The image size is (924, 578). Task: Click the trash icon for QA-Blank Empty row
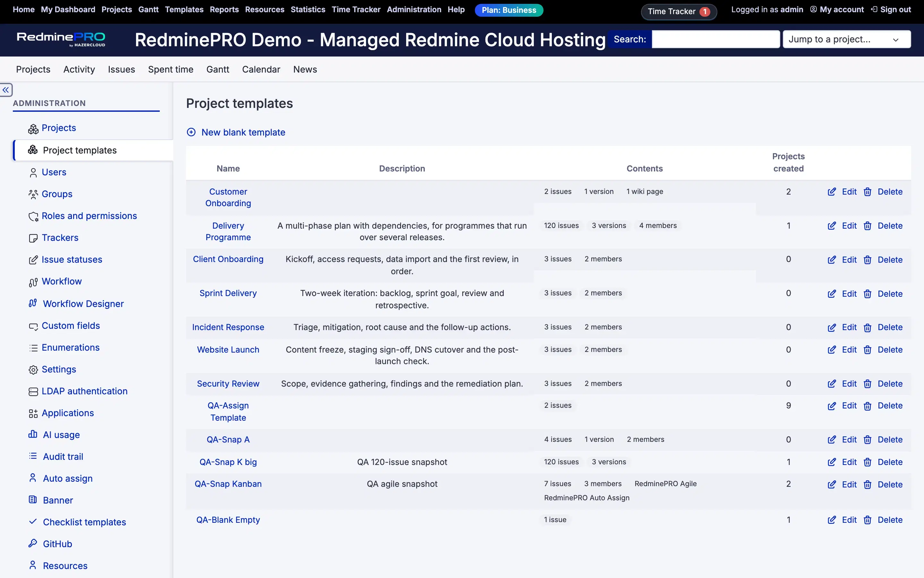pyautogui.click(x=868, y=520)
